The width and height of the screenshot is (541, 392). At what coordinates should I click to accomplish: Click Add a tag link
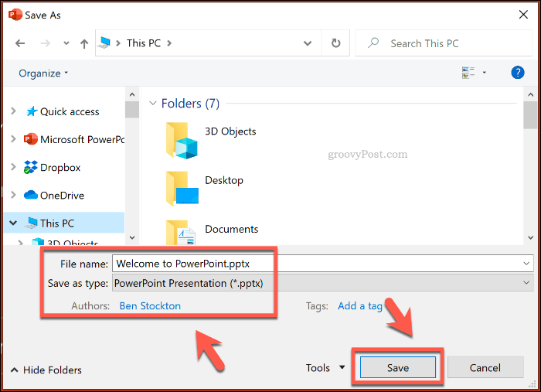[360, 306]
